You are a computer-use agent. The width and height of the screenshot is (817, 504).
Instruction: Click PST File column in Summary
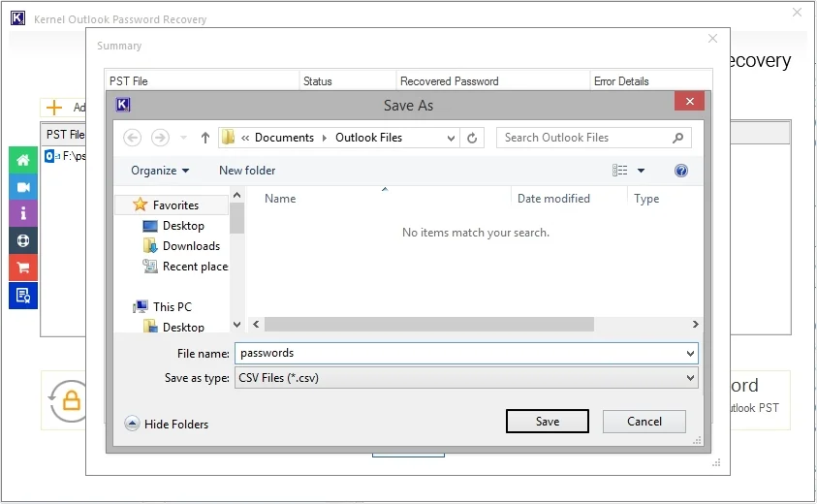tap(203, 81)
